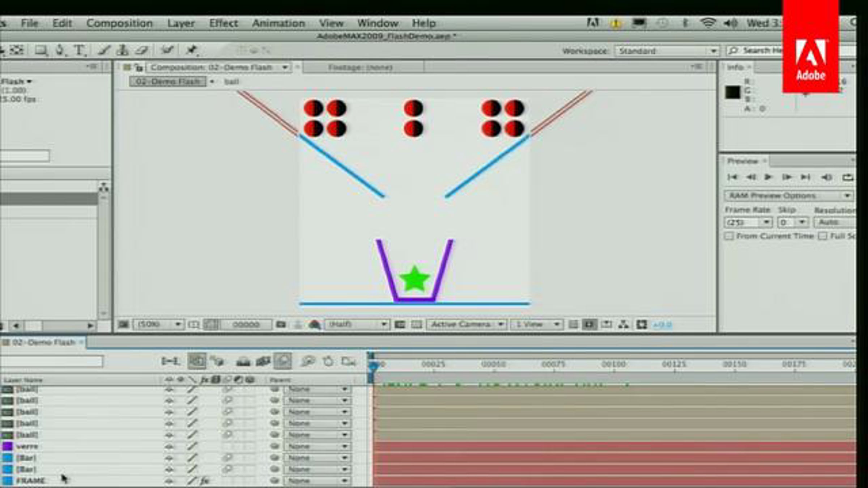Select the Eraser tool
This screenshot has width=868, height=488.
pos(142,50)
